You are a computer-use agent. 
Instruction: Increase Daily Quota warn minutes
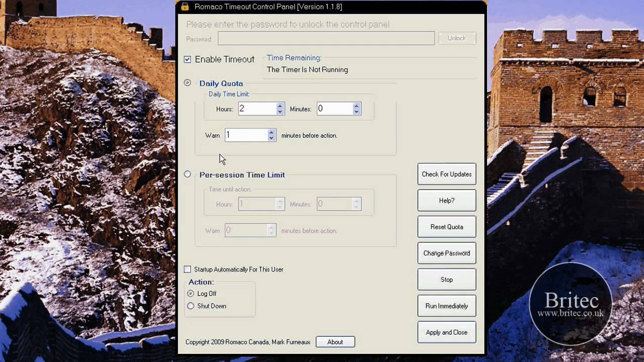pos(272,132)
